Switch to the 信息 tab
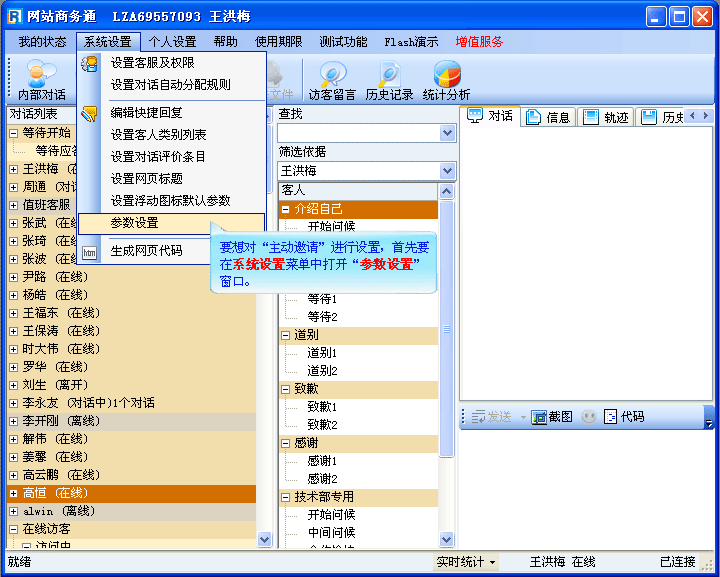This screenshot has width=720, height=577. click(x=548, y=117)
